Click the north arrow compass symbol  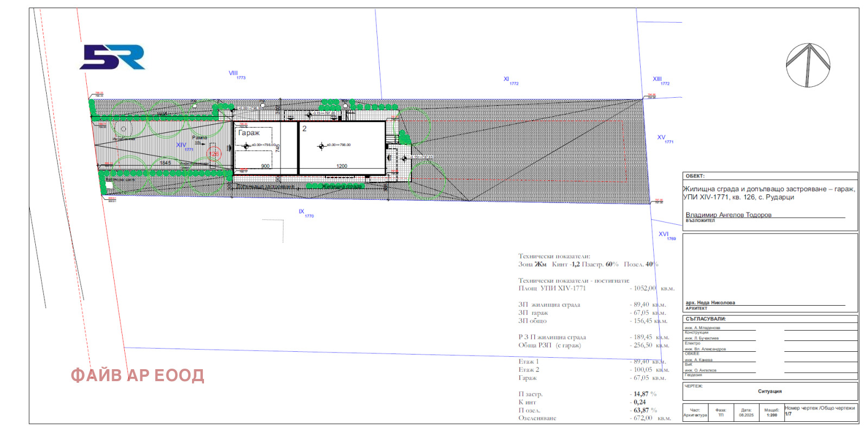808,65
